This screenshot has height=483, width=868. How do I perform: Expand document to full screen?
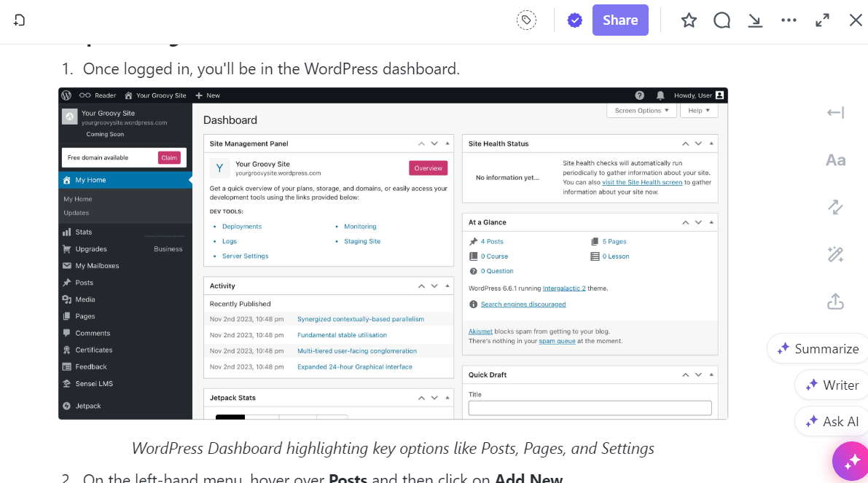822,20
